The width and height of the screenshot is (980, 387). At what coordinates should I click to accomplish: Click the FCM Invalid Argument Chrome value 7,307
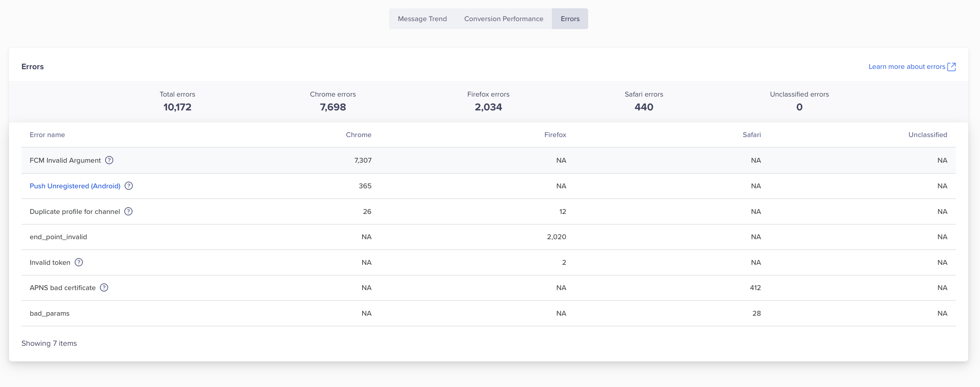[x=362, y=160]
